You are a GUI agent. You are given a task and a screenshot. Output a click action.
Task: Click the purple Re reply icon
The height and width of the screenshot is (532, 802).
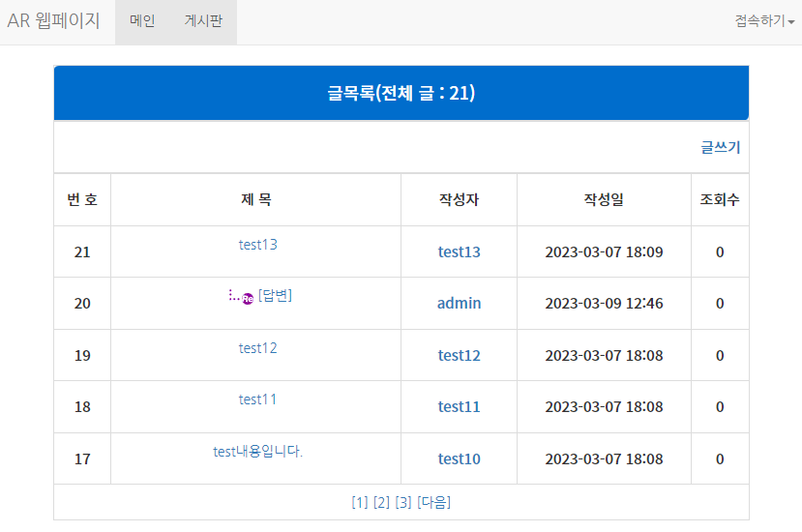pyautogui.click(x=248, y=299)
